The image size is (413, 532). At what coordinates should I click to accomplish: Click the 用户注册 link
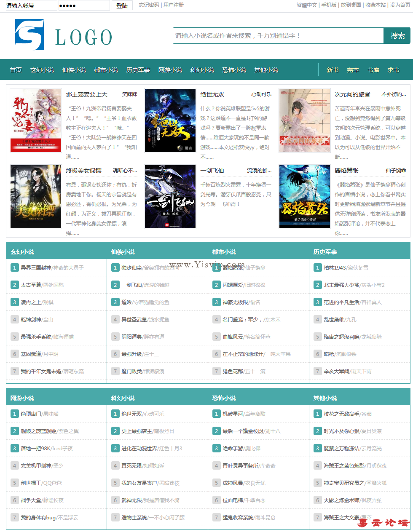pos(174,5)
